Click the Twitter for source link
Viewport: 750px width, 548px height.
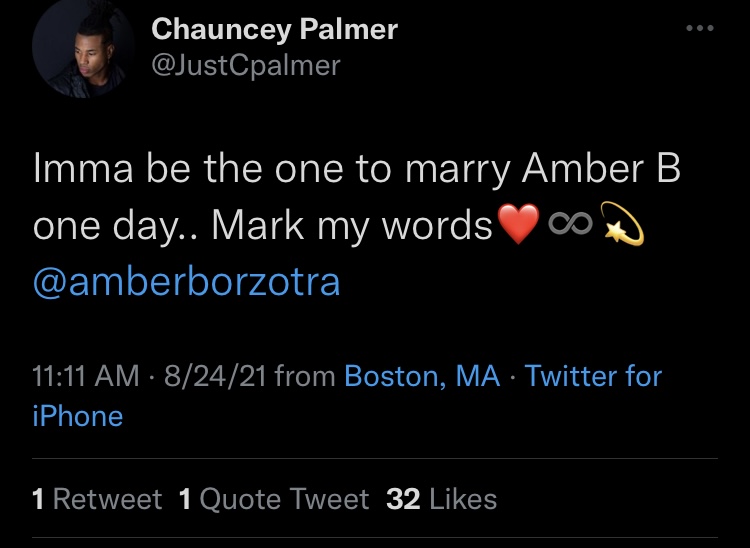click(x=593, y=375)
